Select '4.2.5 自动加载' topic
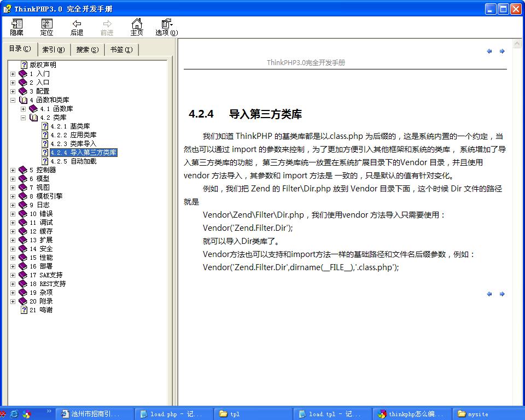 coord(73,161)
